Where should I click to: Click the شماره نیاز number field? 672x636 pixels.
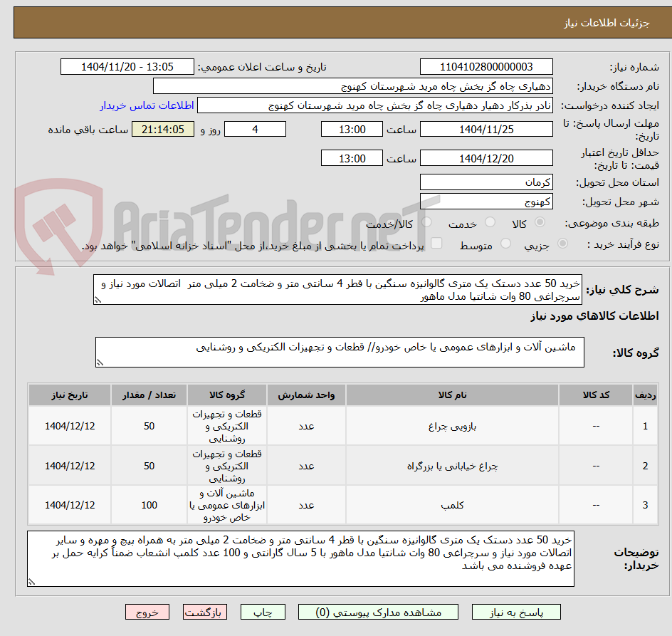tap(486, 67)
